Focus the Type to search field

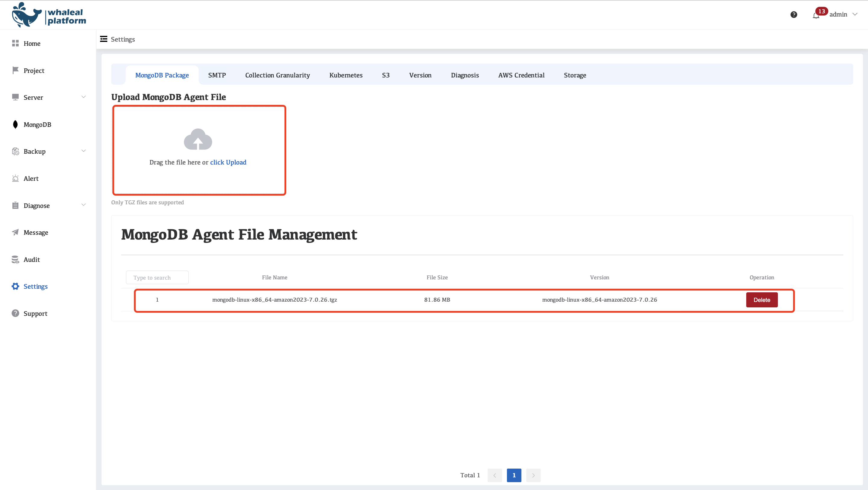[157, 278]
